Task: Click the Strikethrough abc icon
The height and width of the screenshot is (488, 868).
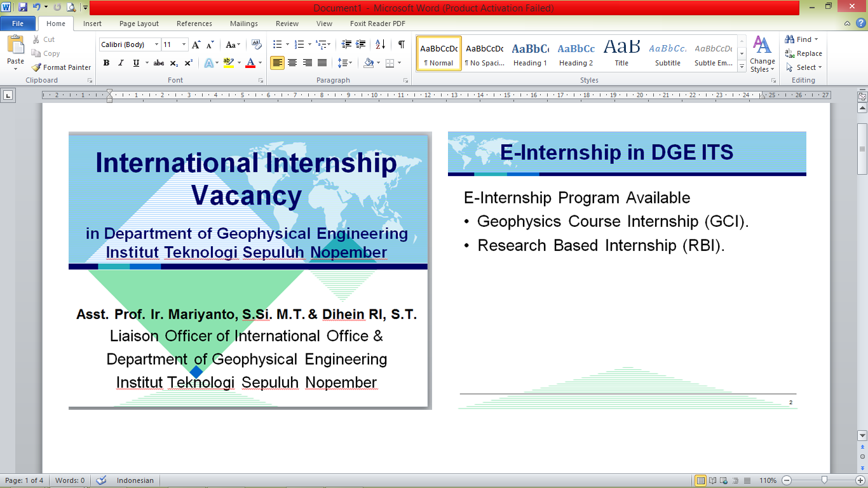Action: coord(159,63)
